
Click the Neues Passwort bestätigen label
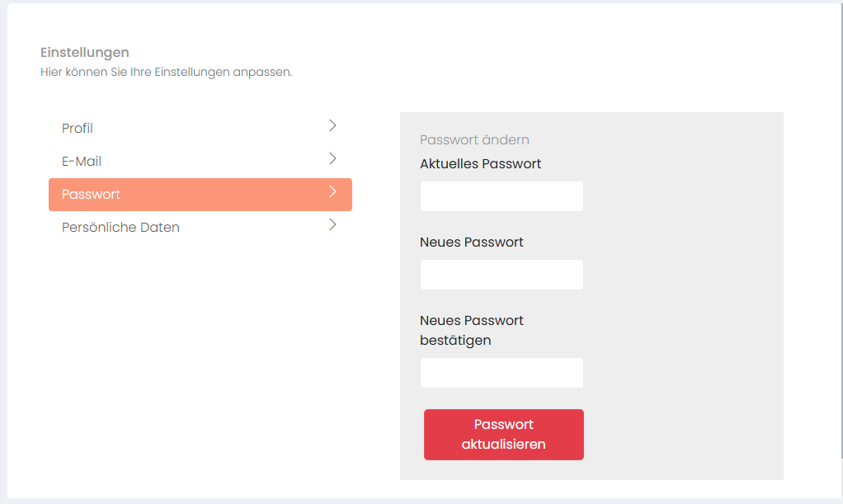(x=471, y=330)
